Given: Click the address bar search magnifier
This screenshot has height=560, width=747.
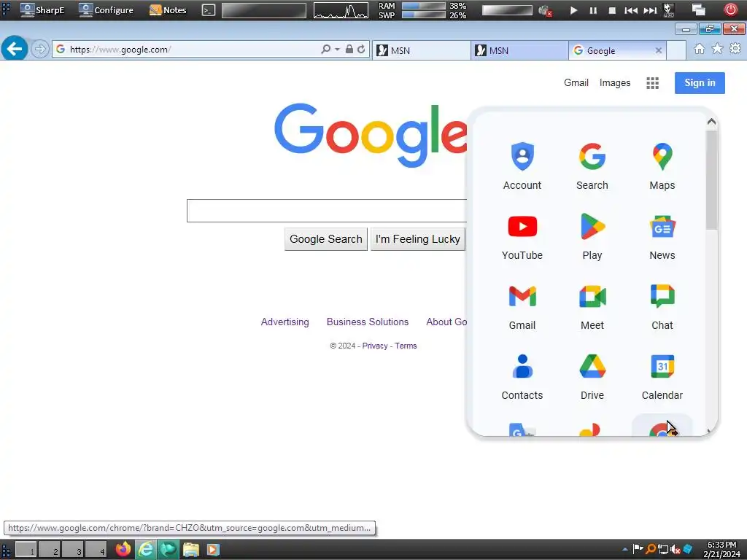Looking at the screenshot, I should tap(326, 49).
